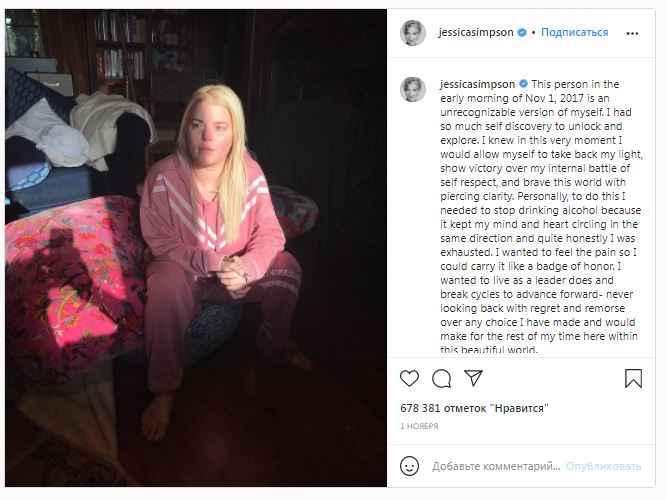
Task: Open jessicasimpson username in post header
Action: pos(476,32)
